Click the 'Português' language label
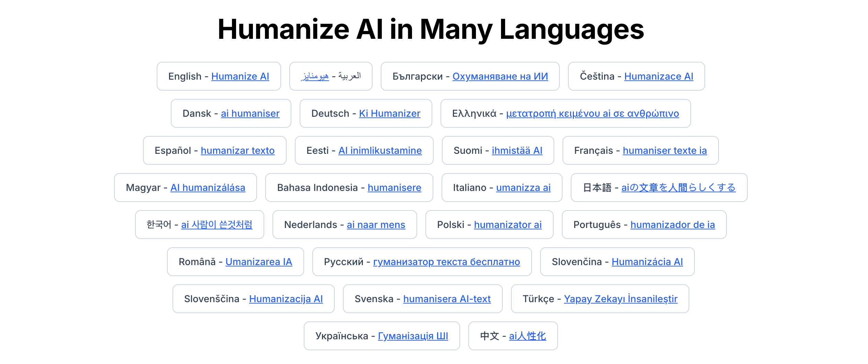Screen dimensions: 868x364 click(597, 225)
